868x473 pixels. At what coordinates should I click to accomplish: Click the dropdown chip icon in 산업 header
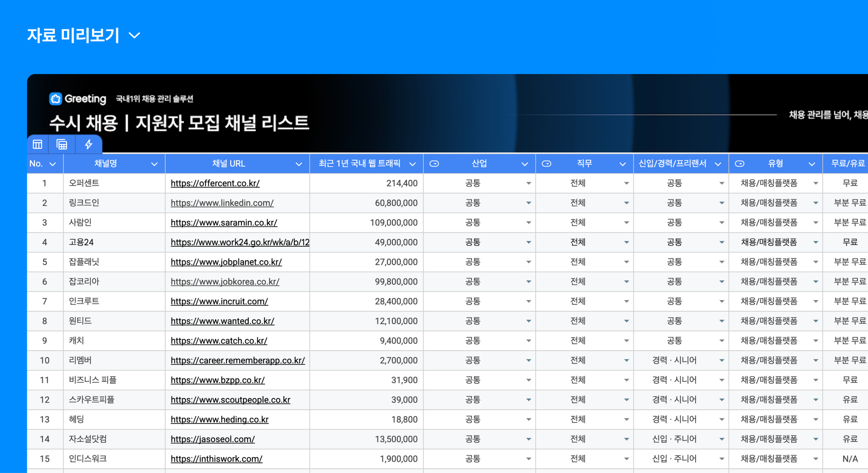[x=434, y=164]
